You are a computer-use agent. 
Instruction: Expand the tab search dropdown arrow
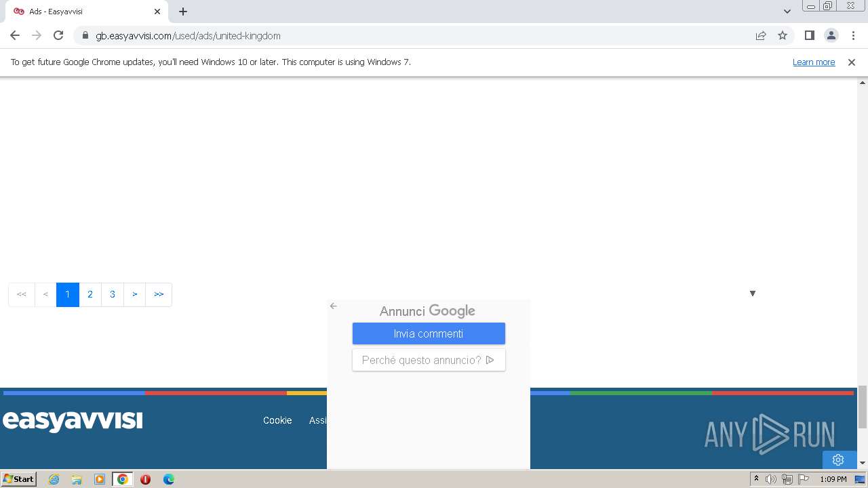(x=787, y=12)
